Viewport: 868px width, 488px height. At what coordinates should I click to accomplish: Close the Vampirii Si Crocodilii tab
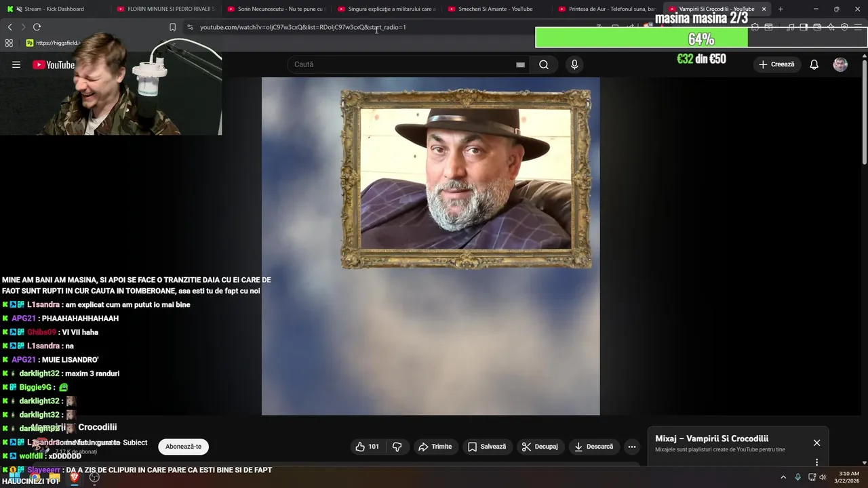(x=764, y=9)
